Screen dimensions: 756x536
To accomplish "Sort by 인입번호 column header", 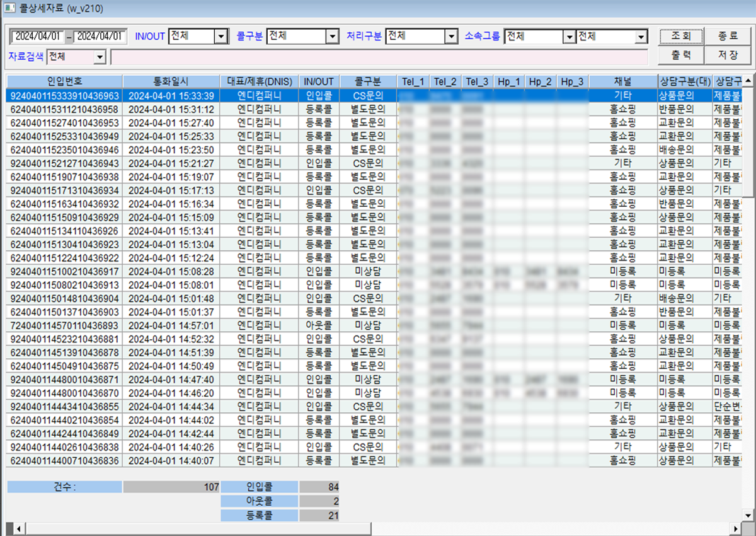I will click(x=64, y=81).
